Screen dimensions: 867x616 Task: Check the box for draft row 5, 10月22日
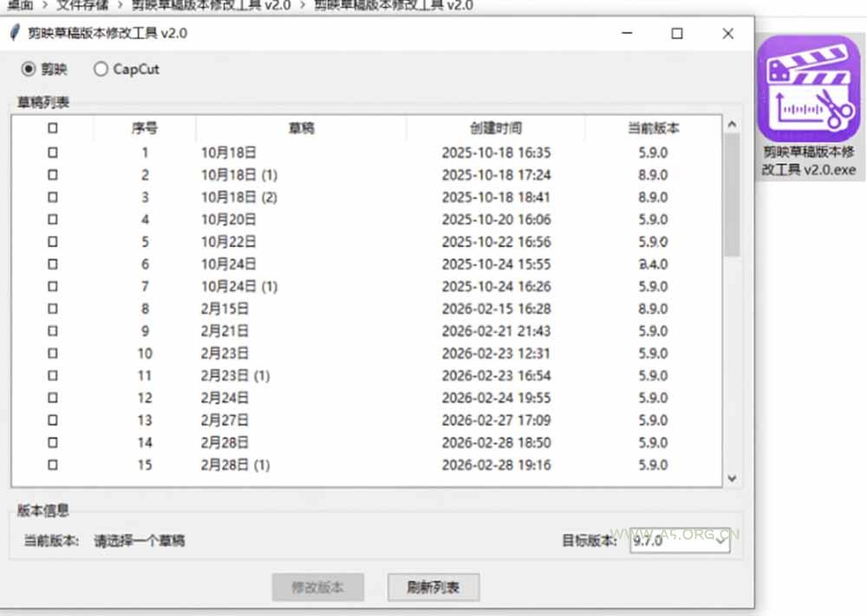53,242
